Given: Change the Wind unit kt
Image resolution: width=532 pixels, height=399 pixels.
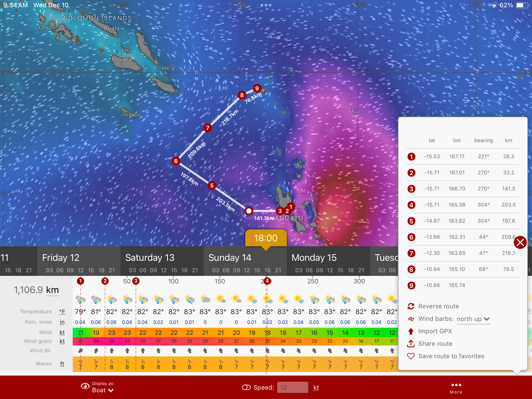Looking at the screenshot, I should (62, 332).
